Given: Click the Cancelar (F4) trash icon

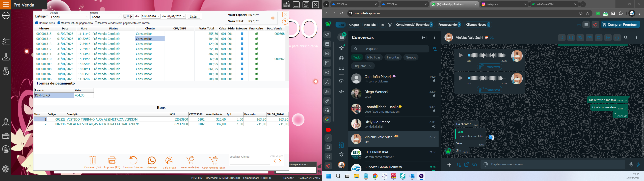Looking at the screenshot, I should 93,160.
